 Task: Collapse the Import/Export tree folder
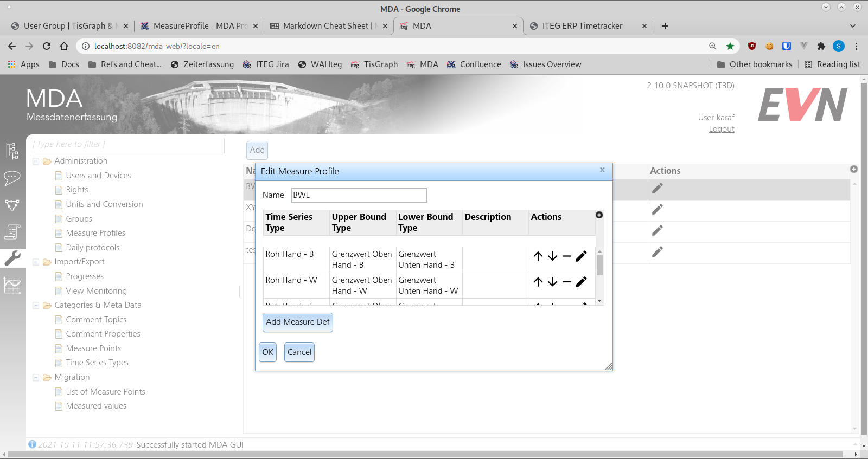(x=36, y=262)
